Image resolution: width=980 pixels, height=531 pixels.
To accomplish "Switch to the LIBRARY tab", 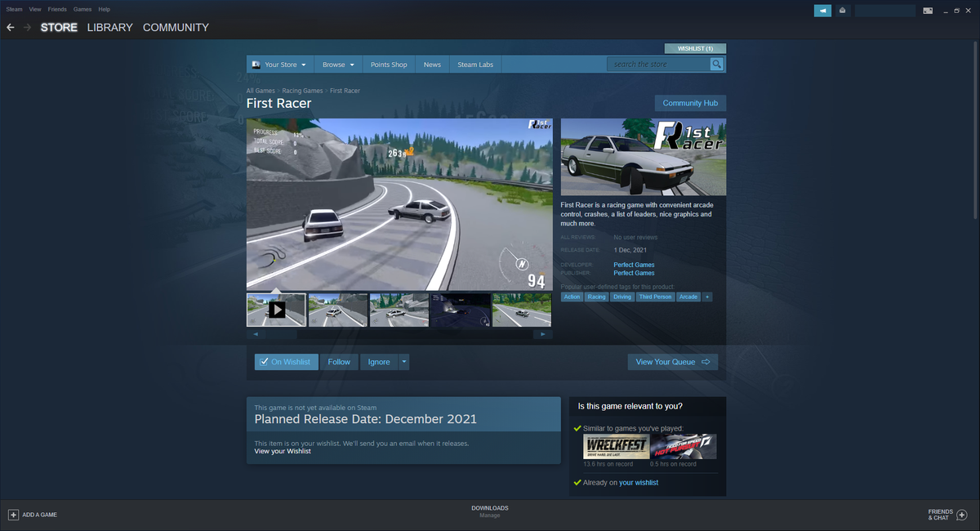I will pyautogui.click(x=109, y=27).
